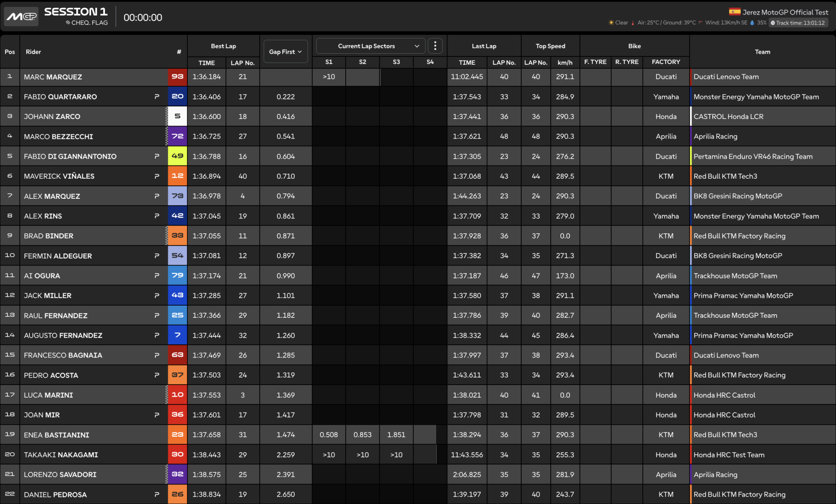The image size is (836, 504).
Task: Click the SESSION 1 title
Action: click(76, 12)
